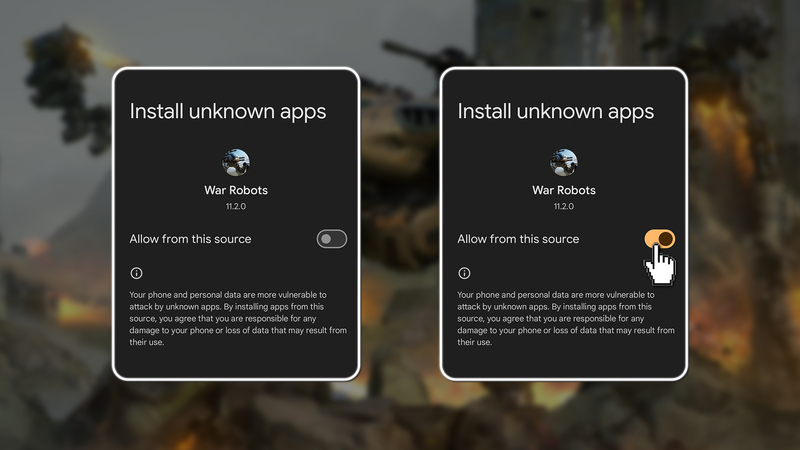Turn off the orange Allow from this source toggle
This screenshot has height=450, width=800.
click(659, 239)
